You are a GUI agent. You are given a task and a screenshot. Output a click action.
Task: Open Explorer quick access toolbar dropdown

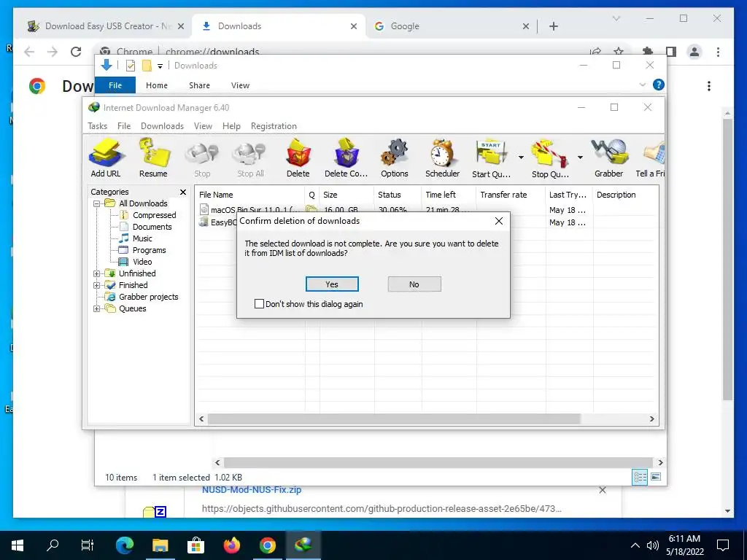click(160, 66)
